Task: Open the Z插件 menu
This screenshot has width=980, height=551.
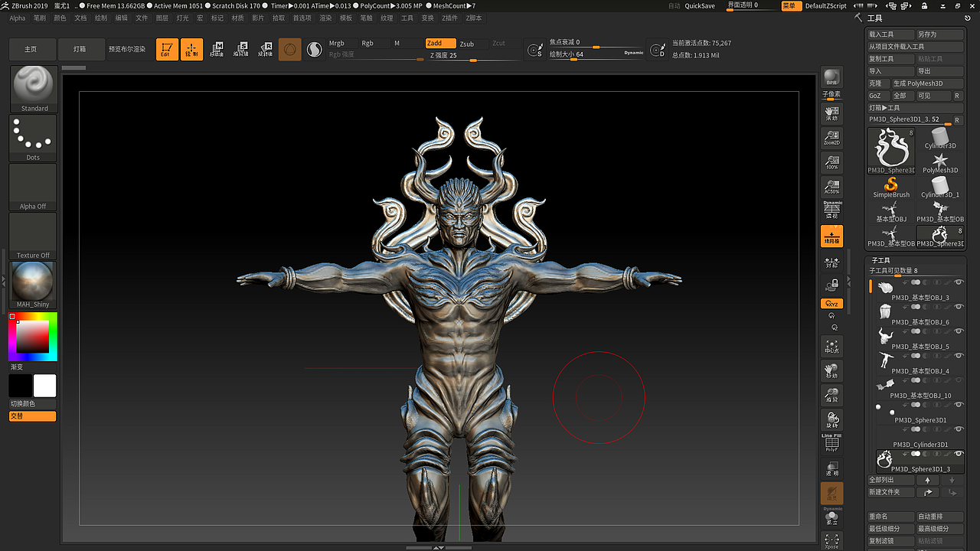Action: coord(451,18)
